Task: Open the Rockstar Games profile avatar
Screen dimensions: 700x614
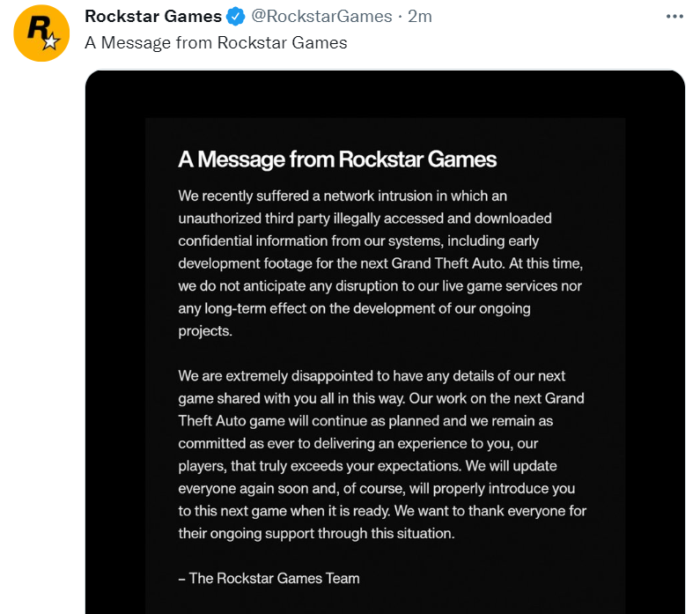Action: pyautogui.click(x=41, y=33)
